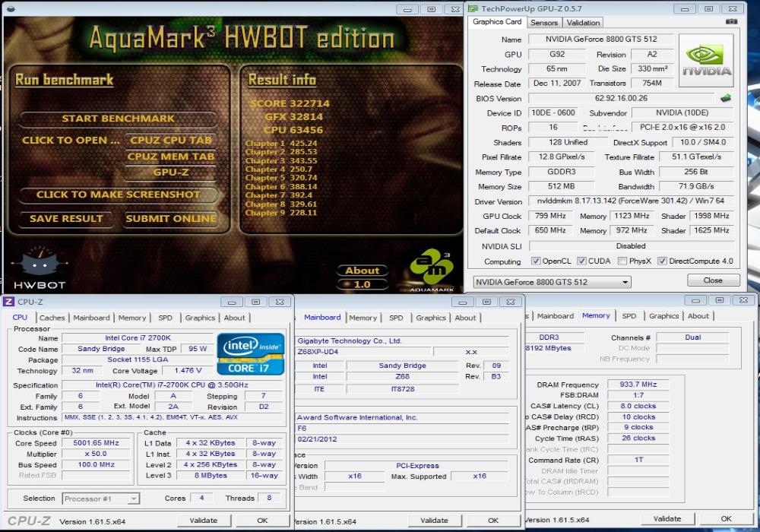Screen dimensions: 760x532
Task: Open the SPD tab in first CPU-Z window
Action: (165, 318)
